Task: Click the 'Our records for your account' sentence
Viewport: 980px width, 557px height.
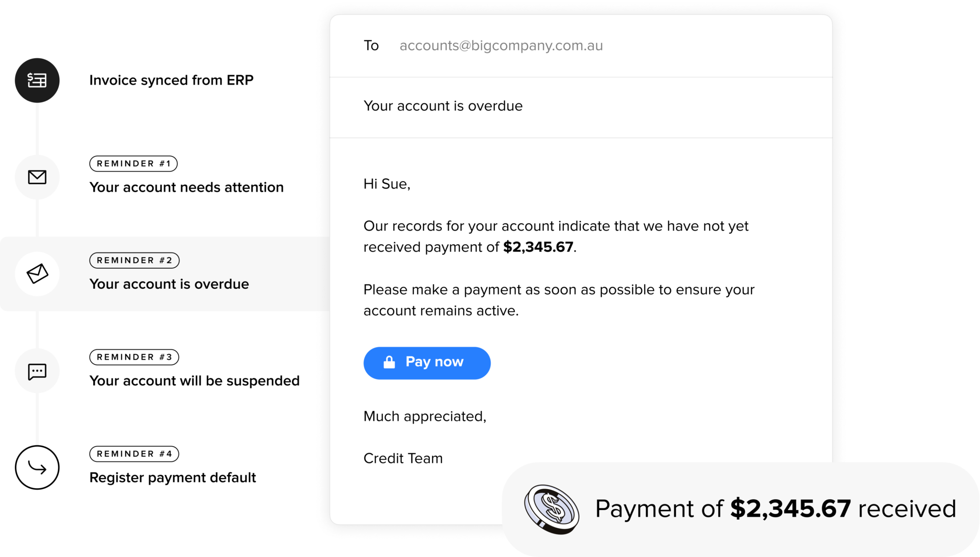Action: pyautogui.click(x=556, y=226)
